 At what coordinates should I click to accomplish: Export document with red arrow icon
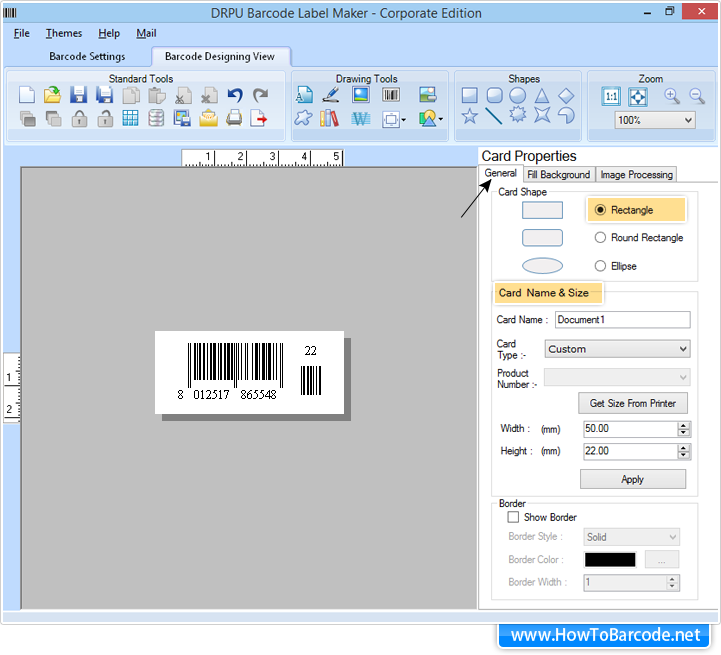coord(259,119)
